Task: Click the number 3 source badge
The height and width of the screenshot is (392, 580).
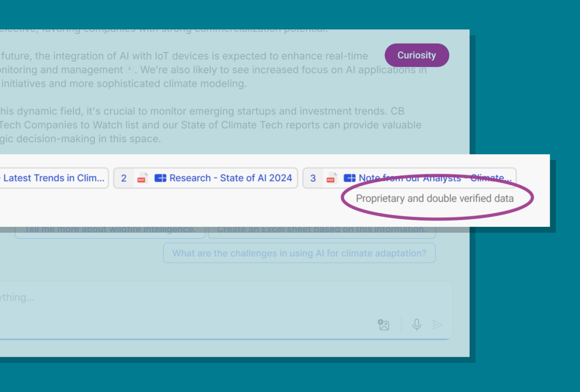Action: [x=313, y=178]
